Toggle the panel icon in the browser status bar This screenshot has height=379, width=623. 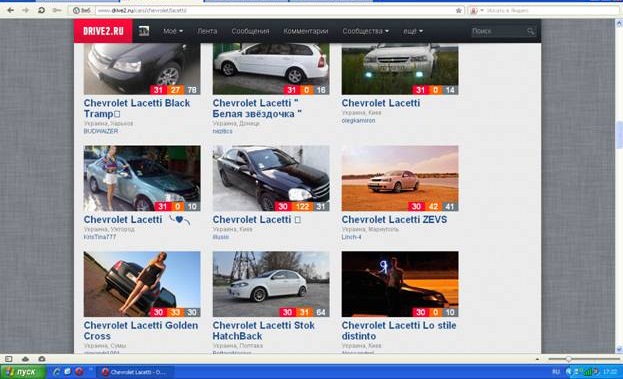(x=9, y=359)
